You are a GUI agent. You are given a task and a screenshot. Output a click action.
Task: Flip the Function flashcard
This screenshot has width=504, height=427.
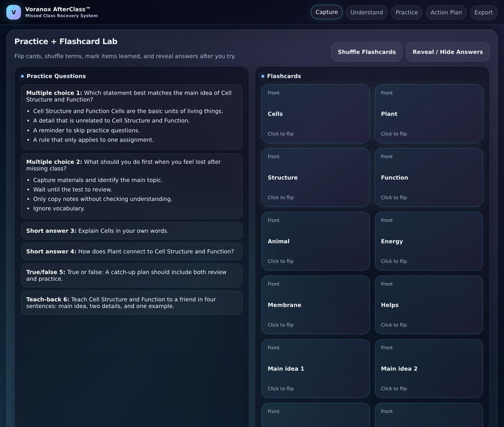pos(429,178)
